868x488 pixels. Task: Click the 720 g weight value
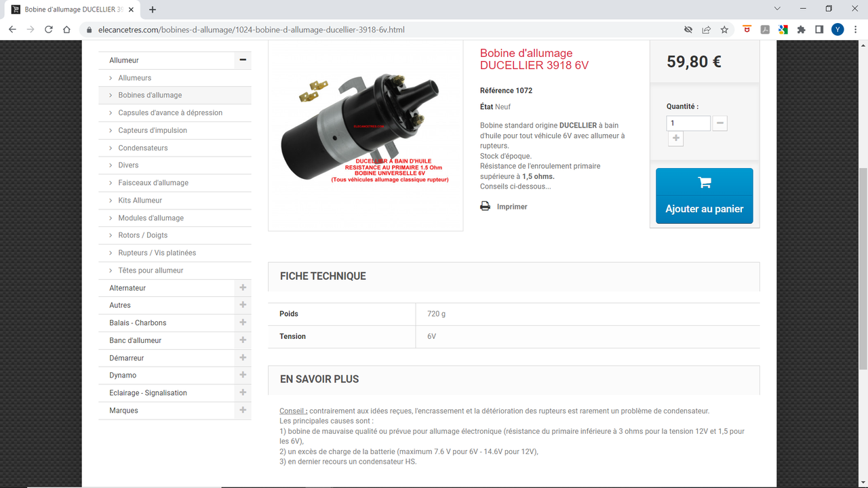click(437, 314)
